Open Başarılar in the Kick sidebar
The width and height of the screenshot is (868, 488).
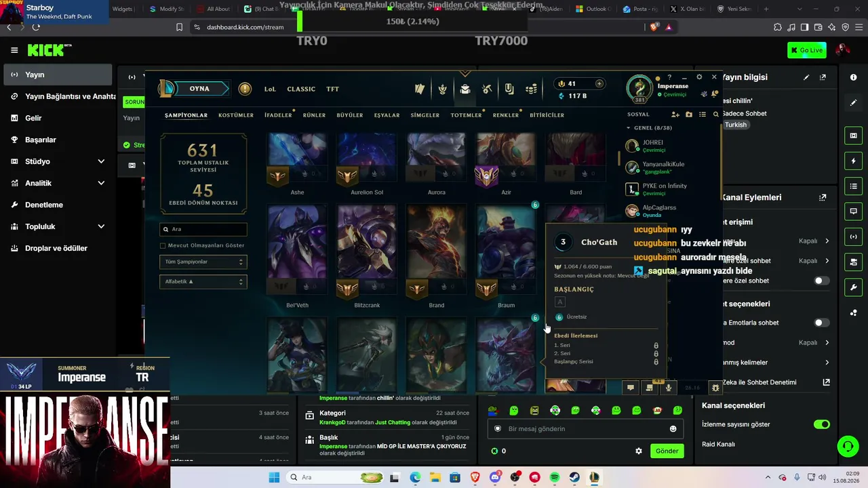pos(58,140)
